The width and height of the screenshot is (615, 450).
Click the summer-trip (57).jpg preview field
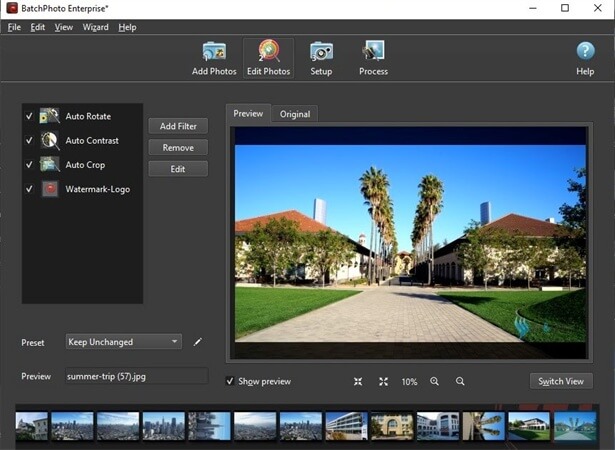(x=136, y=376)
